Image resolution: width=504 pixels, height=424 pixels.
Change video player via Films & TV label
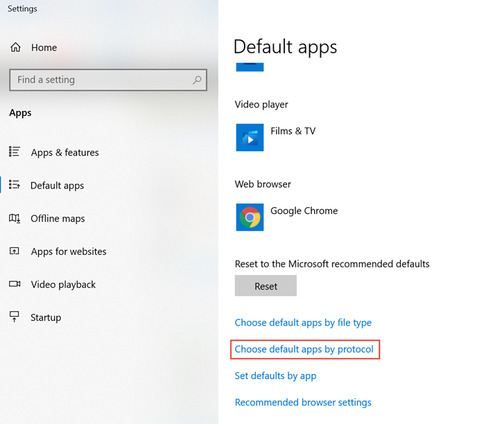pos(293,131)
